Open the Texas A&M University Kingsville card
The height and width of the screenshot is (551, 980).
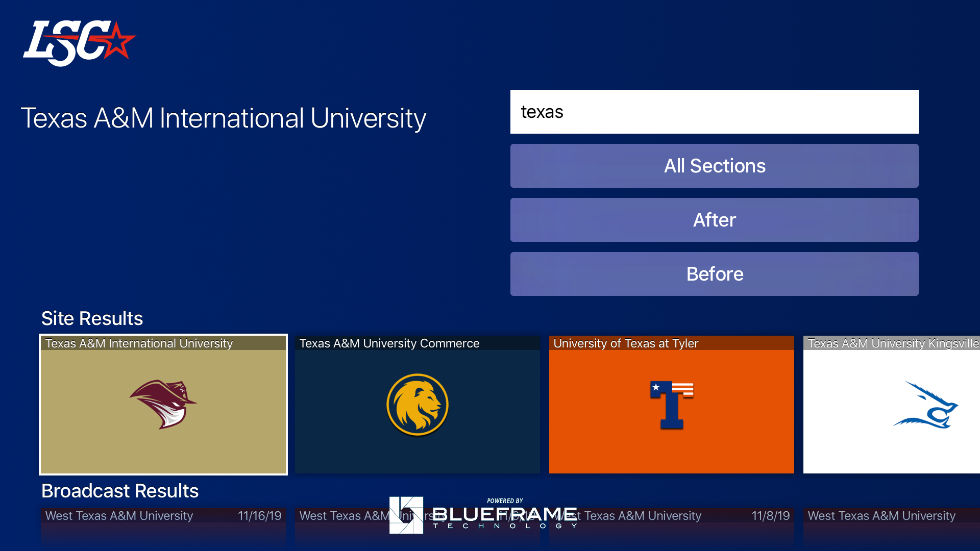[892, 405]
